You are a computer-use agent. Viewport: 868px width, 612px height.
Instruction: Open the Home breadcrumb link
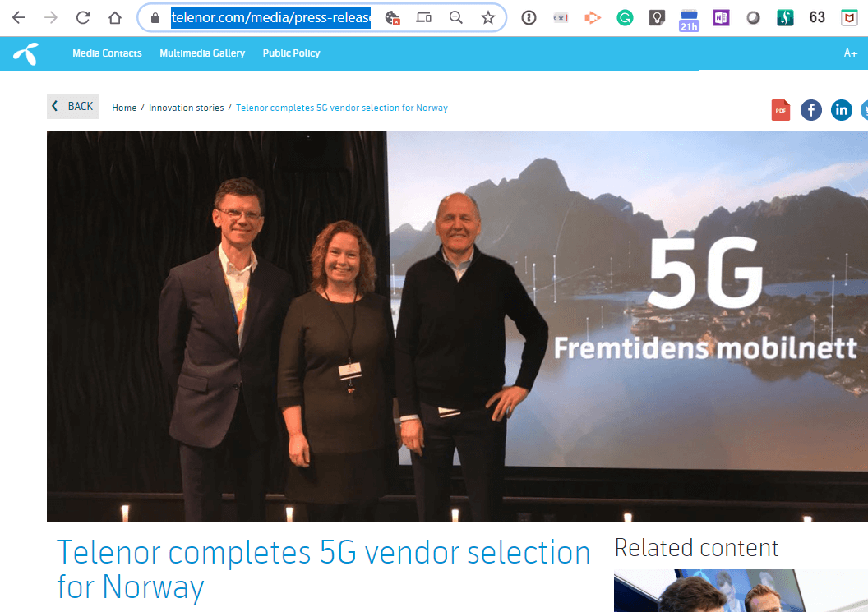click(x=124, y=107)
